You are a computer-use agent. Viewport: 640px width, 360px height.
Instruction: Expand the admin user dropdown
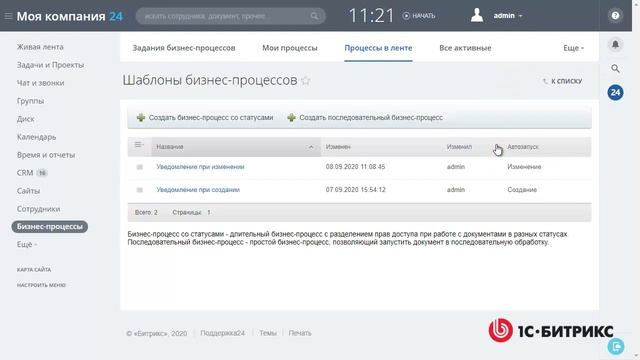[508, 16]
